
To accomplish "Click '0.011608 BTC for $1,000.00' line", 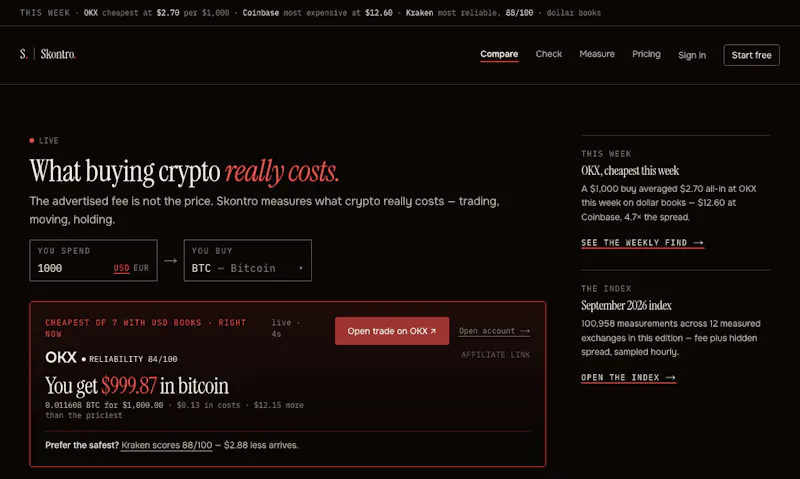I will click(104, 405).
